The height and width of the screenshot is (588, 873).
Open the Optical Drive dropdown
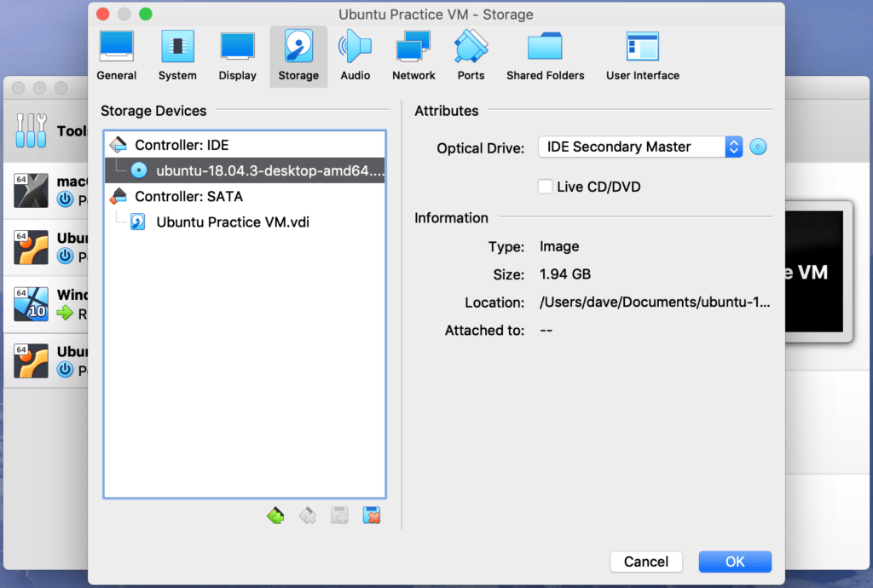click(x=640, y=147)
